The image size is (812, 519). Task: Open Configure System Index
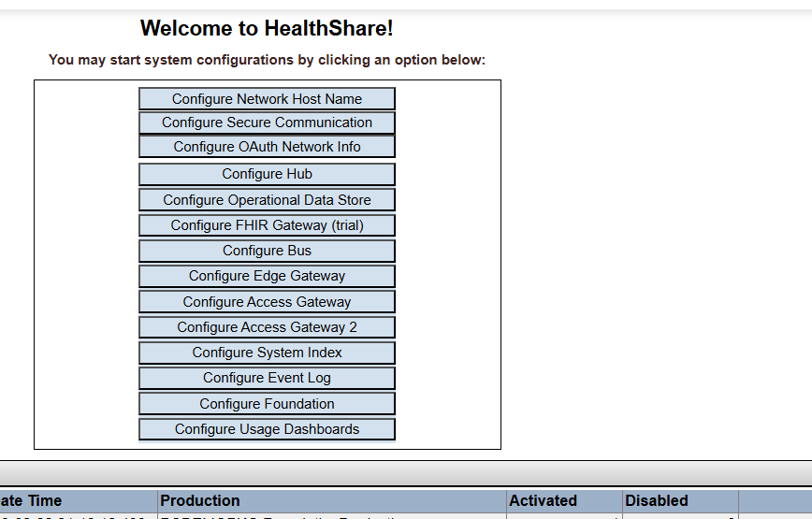click(x=267, y=353)
